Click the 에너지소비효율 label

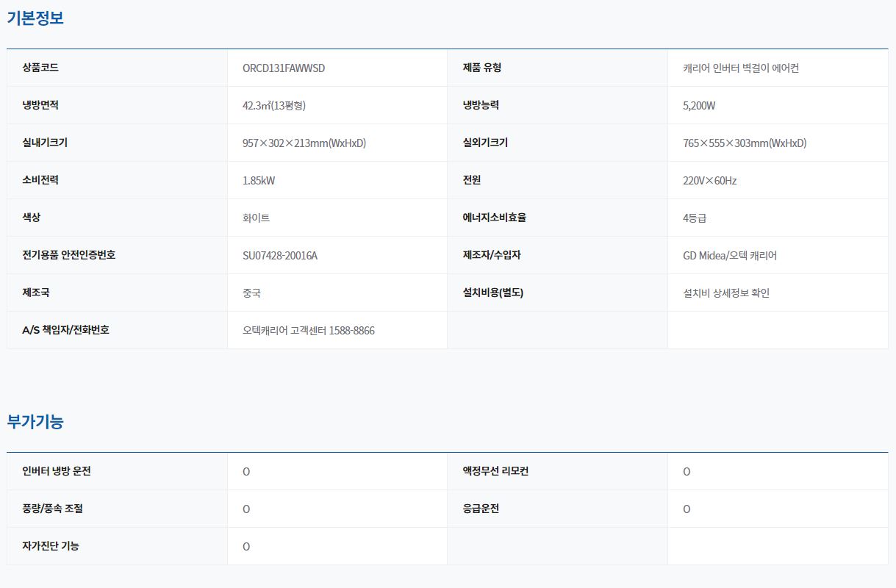pos(495,218)
